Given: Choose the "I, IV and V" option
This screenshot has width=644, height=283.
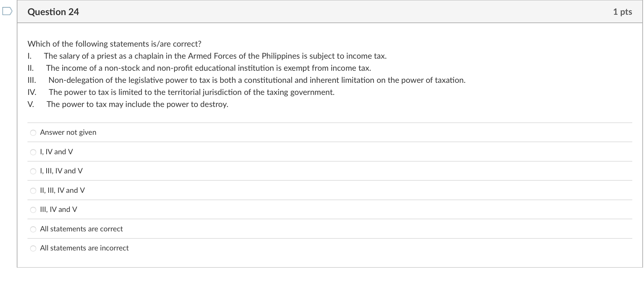Looking at the screenshot, I should 33,152.
